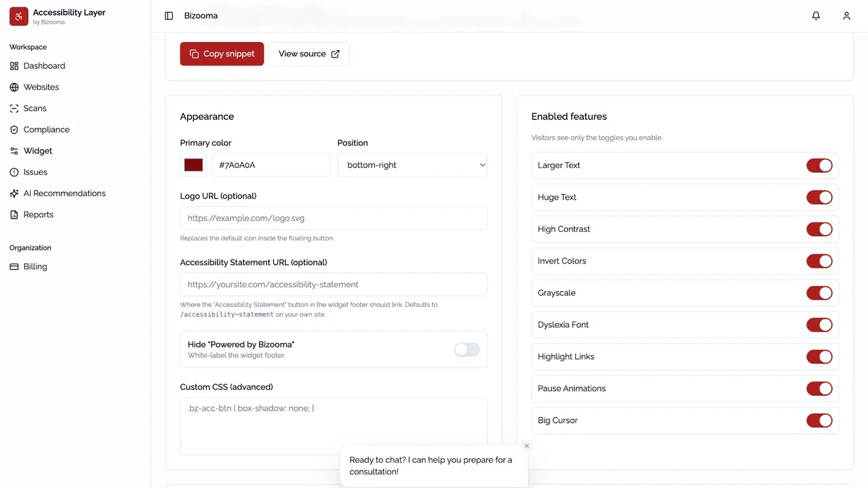Switch off Invert Colors
Screen dimensions: 868x488
click(819, 261)
